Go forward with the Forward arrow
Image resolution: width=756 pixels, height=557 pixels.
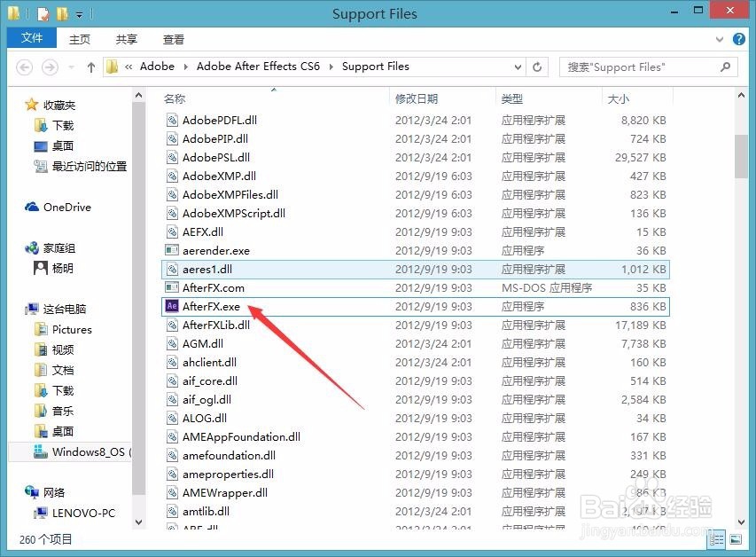[50, 67]
